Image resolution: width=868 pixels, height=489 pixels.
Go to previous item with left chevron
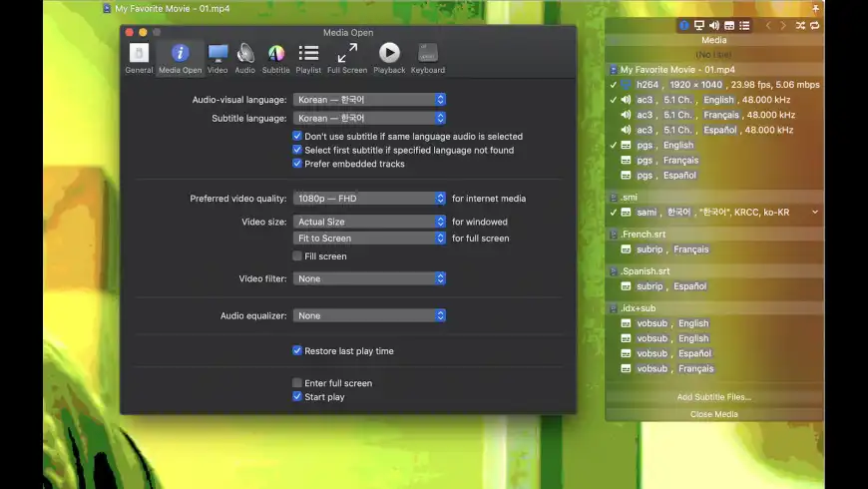click(768, 26)
